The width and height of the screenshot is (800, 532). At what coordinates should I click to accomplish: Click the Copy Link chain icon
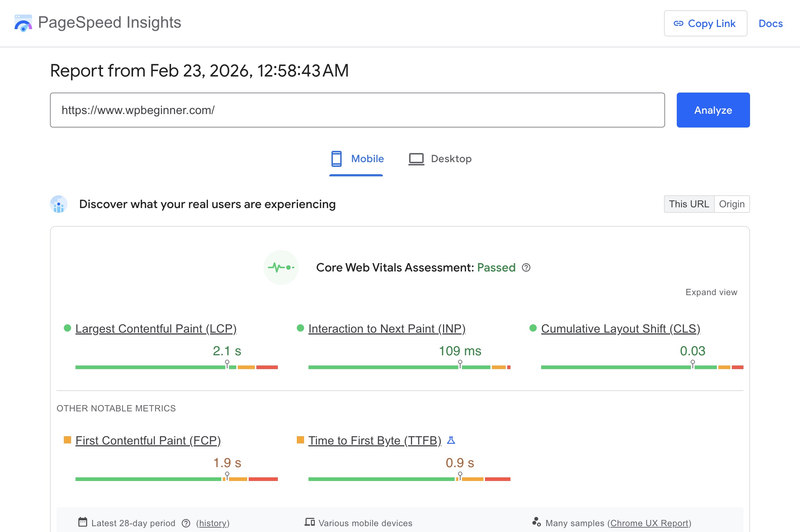point(679,23)
